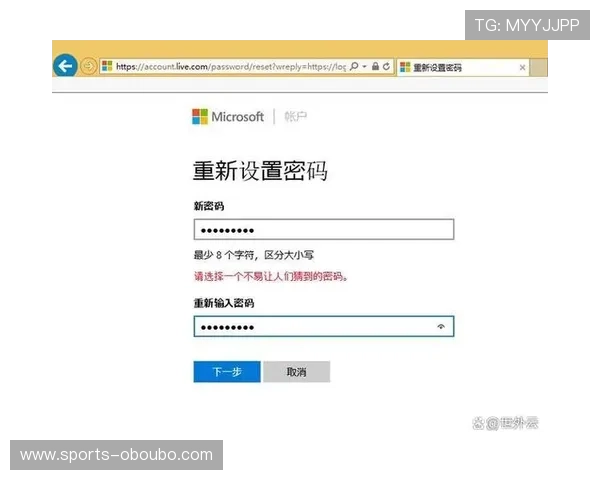Click the 下一步 button
The width and height of the screenshot is (600, 480).
pos(227,372)
